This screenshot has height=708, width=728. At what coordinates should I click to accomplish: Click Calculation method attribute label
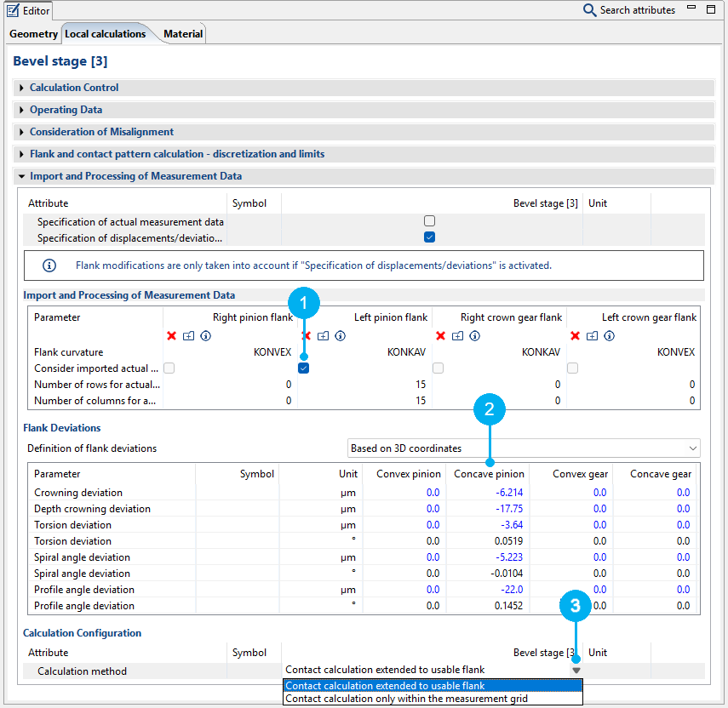pyautogui.click(x=83, y=671)
